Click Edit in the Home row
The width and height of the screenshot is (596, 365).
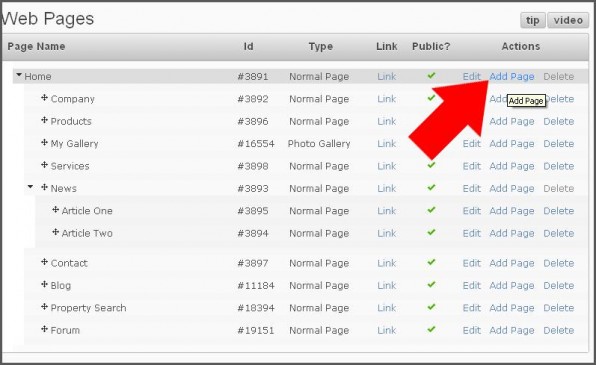(472, 76)
